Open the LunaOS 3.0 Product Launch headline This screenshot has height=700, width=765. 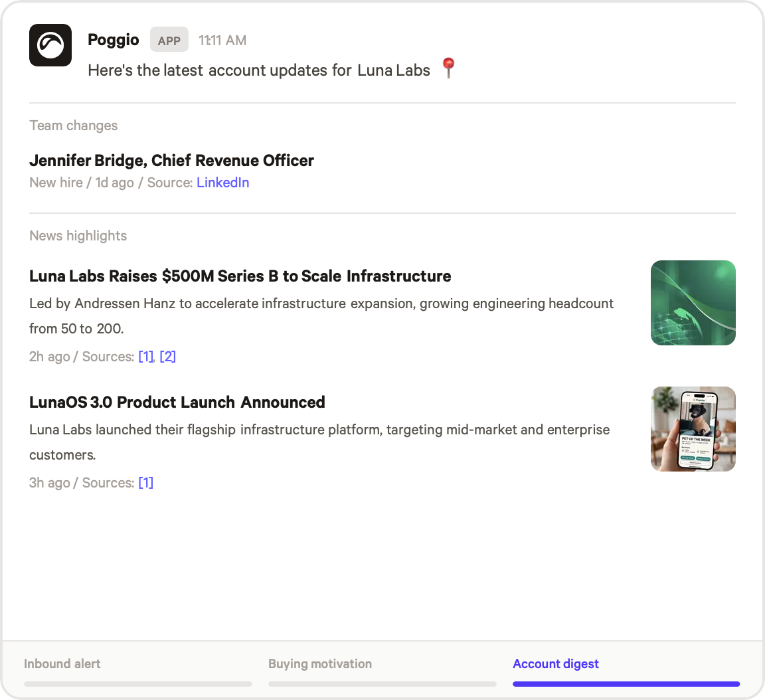pyautogui.click(x=177, y=402)
